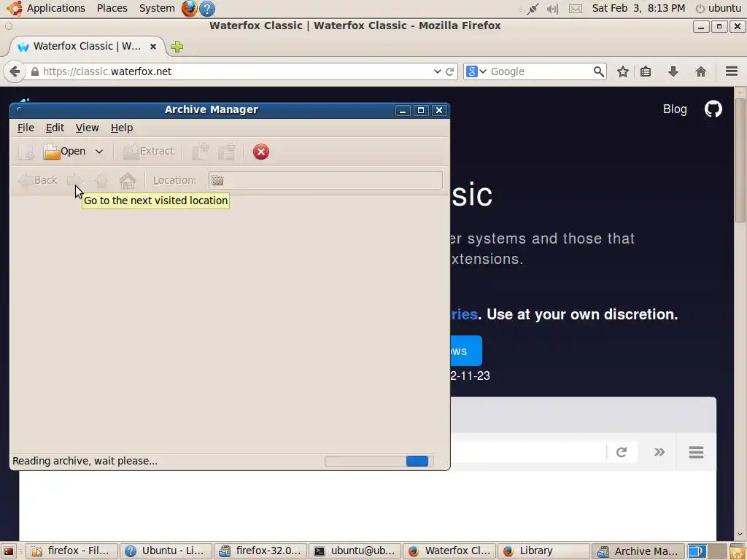Image resolution: width=747 pixels, height=560 pixels.
Task: Bookmark this page with star icon
Action: click(623, 71)
